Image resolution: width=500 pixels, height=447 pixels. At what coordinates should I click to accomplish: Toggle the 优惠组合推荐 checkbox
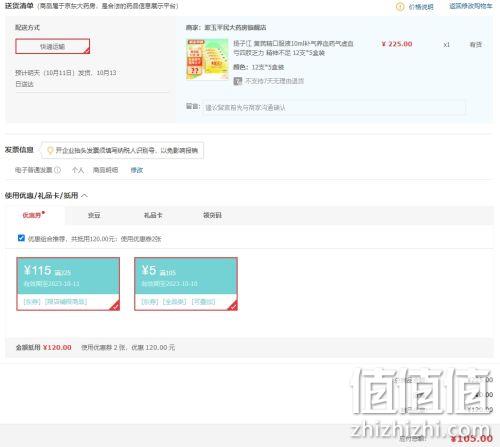(x=21, y=238)
